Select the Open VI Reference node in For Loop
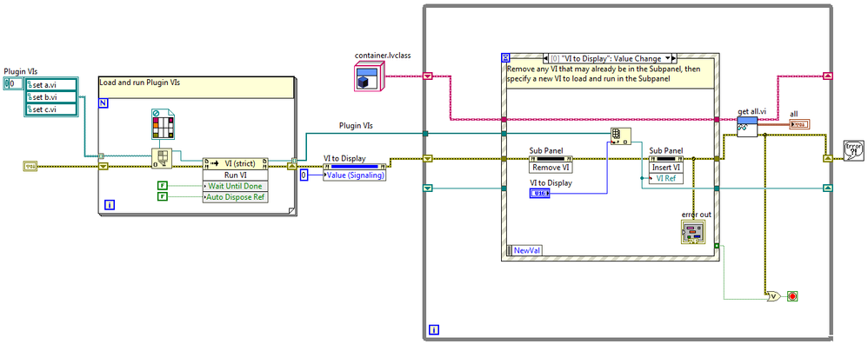Screen dimensions: 868x344 162,157
